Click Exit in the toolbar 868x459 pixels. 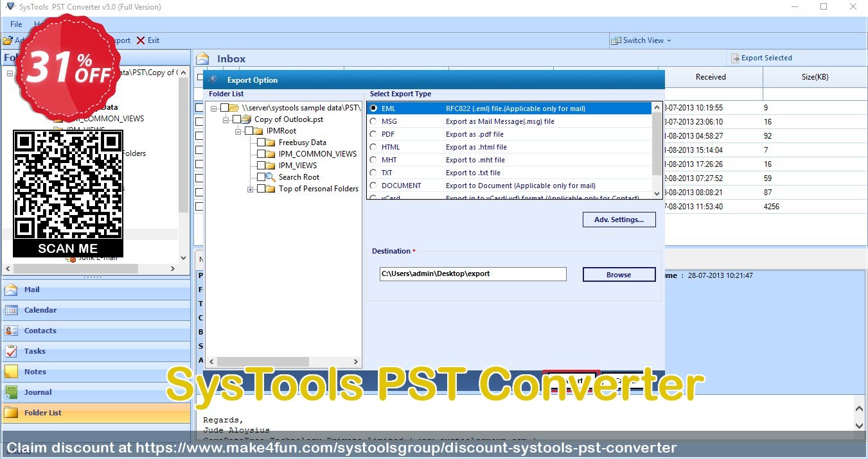pos(148,40)
